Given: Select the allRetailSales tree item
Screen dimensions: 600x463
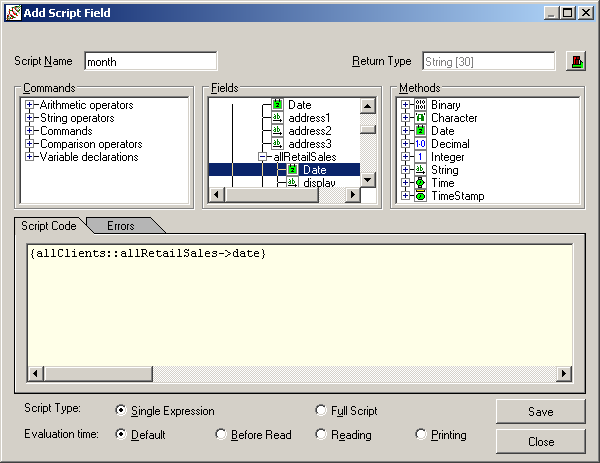Looking at the screenshot, I should [305, 157].
